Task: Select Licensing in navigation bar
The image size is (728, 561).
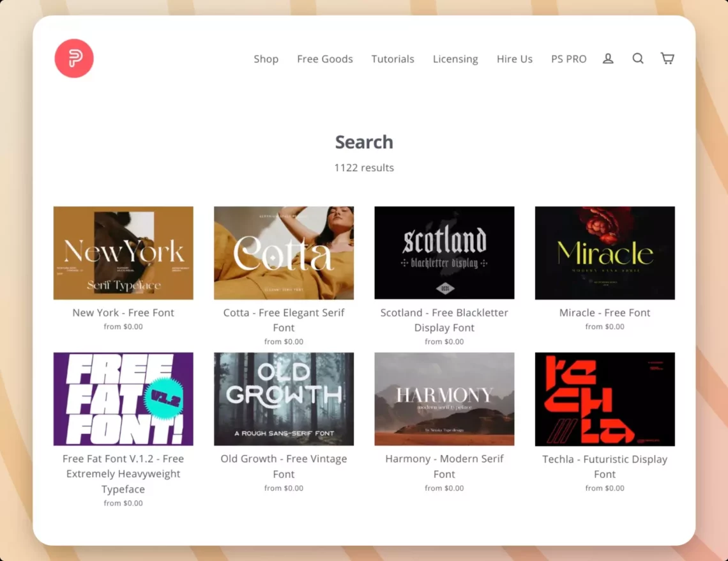Action: pyautogui.click(x=455, y=59)
